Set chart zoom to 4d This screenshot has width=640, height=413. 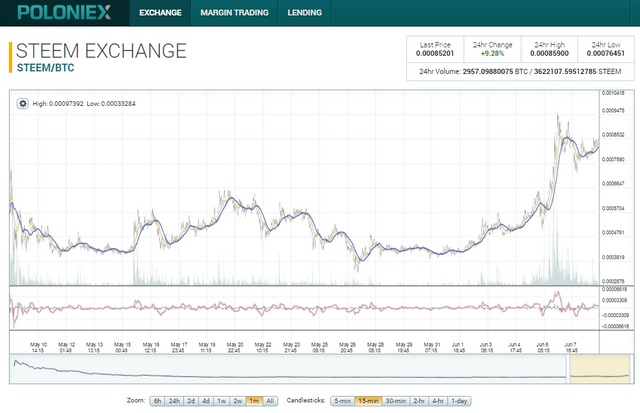(x=206, y=401)
